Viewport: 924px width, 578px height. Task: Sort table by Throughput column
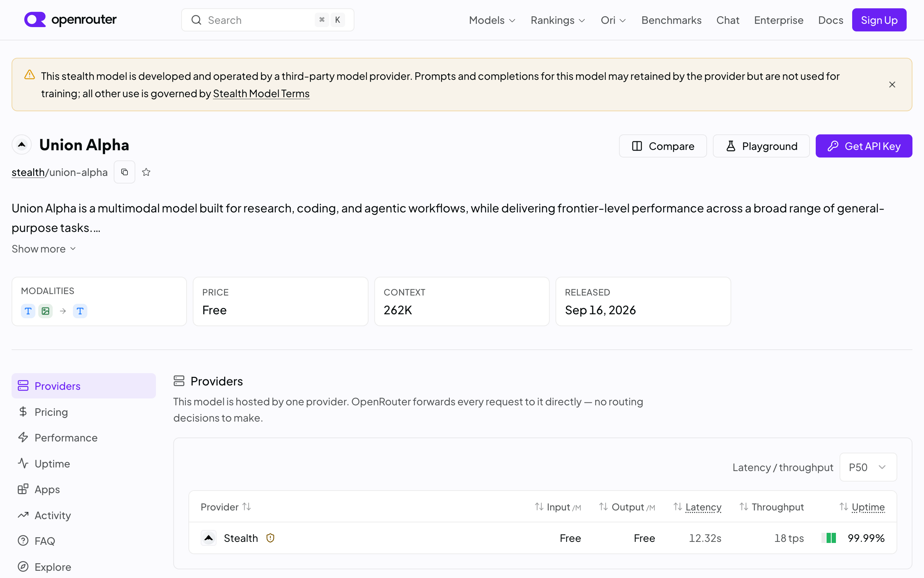(772, 506)
